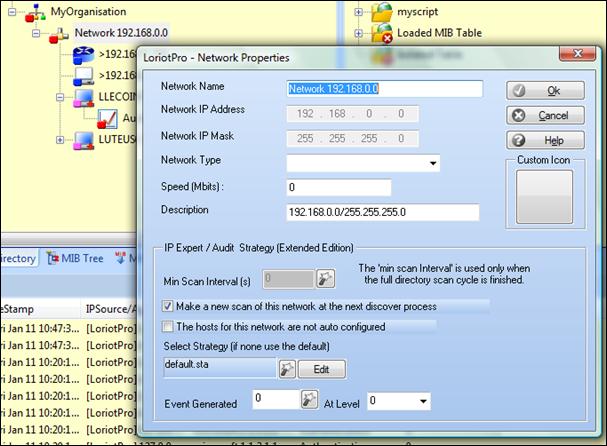
Task: Click the Network IP Address field
Action: click(x=352, y=114)
